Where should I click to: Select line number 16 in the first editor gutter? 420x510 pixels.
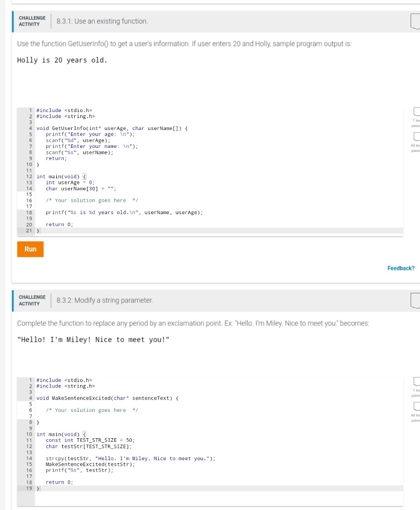pos(30,200)
